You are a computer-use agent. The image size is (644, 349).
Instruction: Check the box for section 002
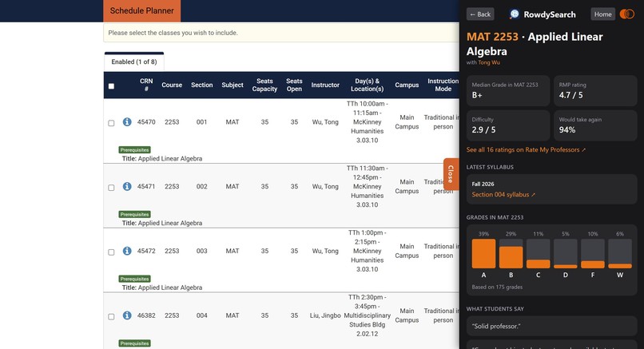coord(111,188)
